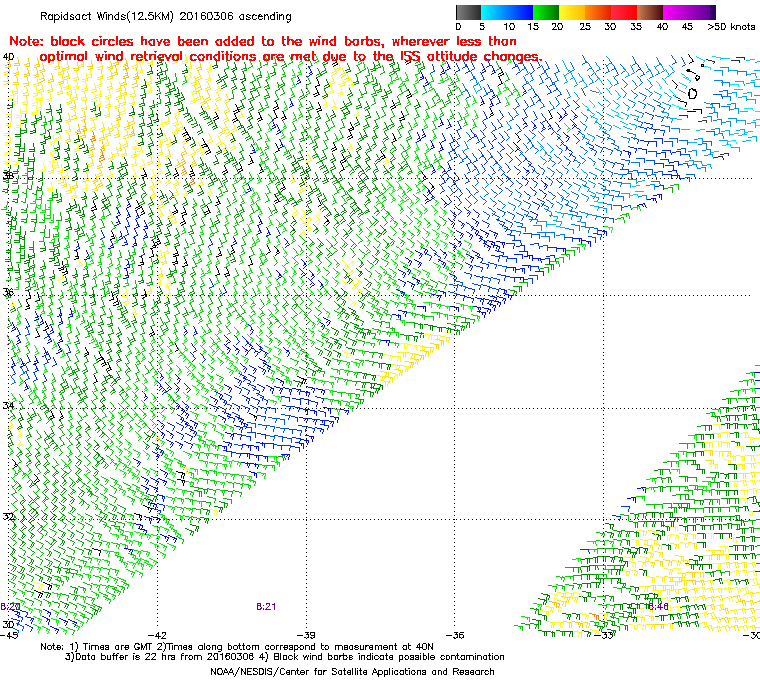Click the footer note "1) Times are GMT"
Viewport: 760px width, 688px height.
[112, 647]
